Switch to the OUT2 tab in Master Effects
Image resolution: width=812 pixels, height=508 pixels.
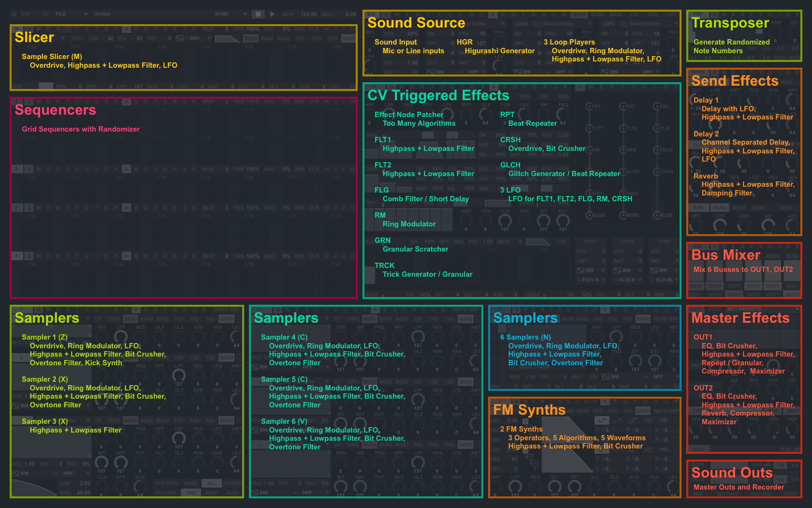pos(714,309)
